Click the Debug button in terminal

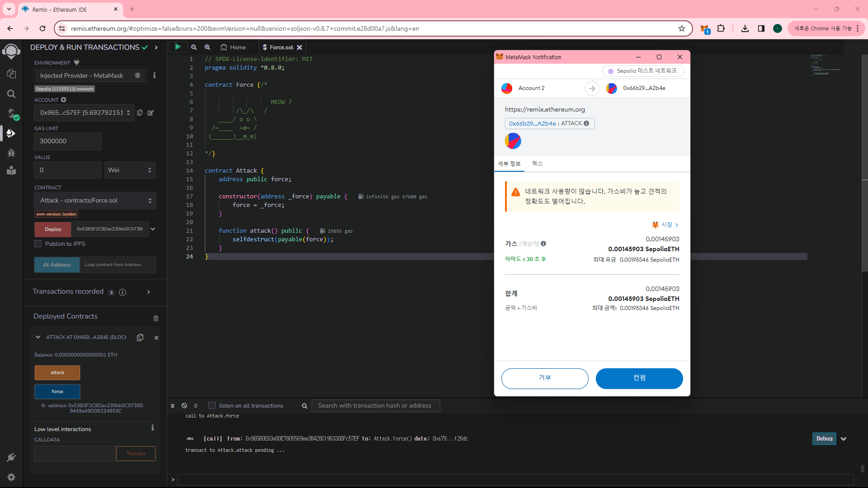click(824, 439)
